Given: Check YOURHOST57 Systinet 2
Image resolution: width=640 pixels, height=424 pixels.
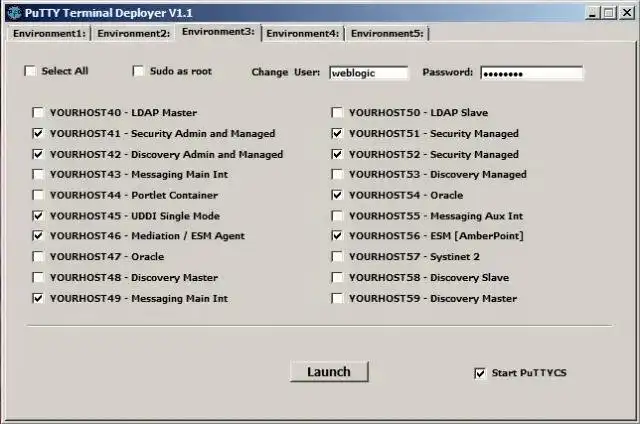Looking at the screenshot, I should [337, 257].
